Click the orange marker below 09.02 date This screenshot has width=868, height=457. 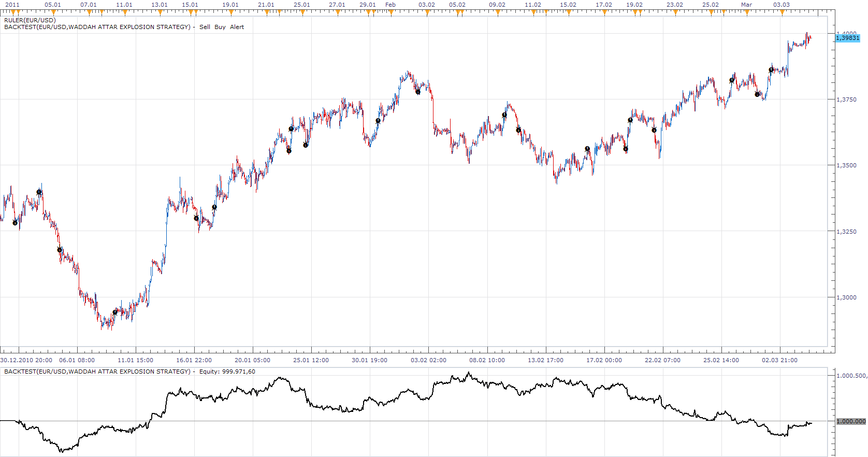[x=498, y=12]
